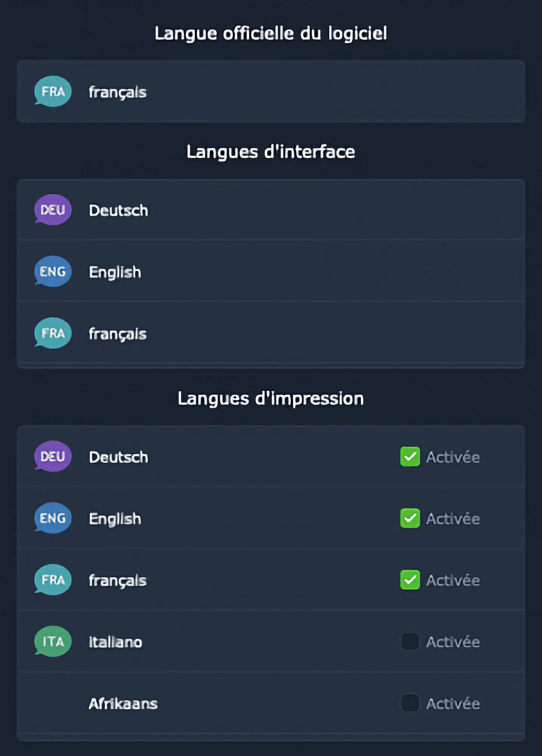Disable the français print language checkbox

[x=410, y=580]
